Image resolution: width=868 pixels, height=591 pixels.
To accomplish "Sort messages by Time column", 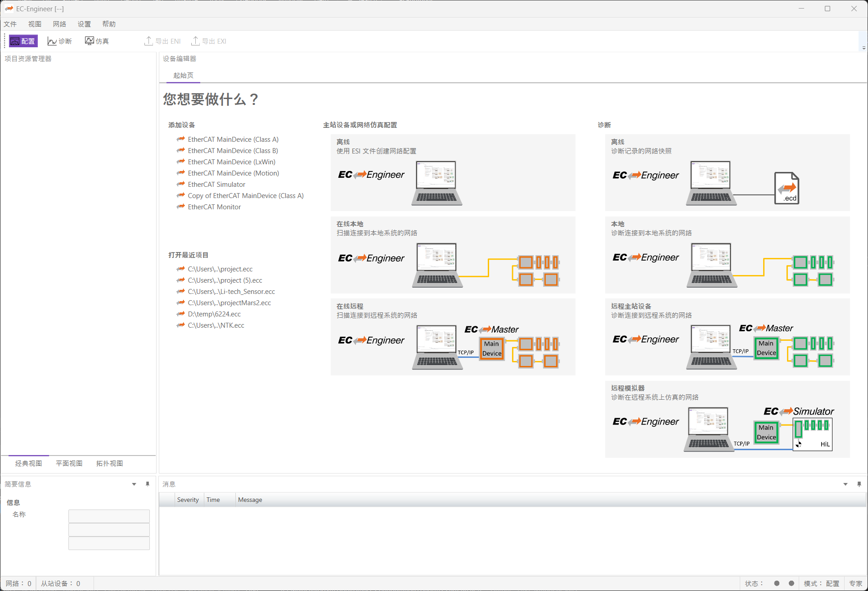I will click(x=219, y=500).
